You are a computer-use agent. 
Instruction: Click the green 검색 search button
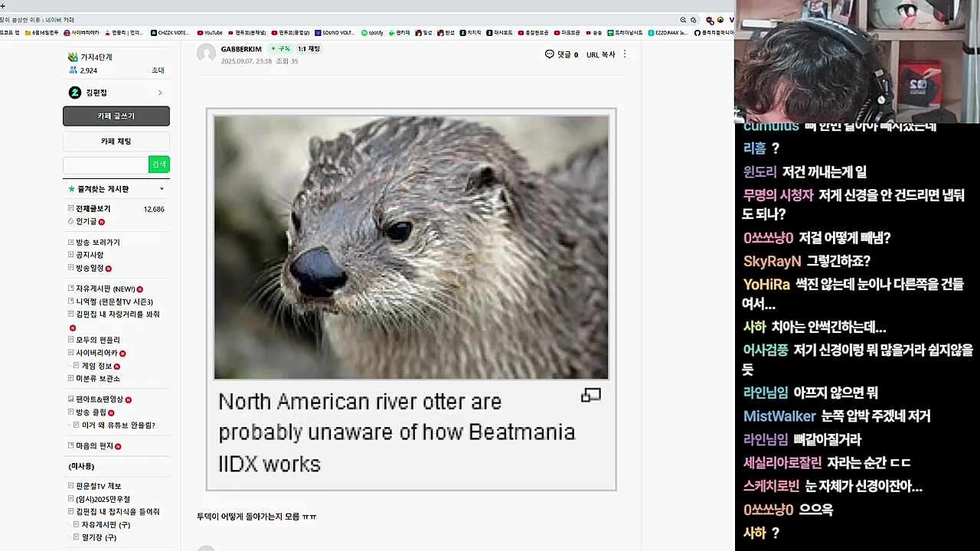(x=159, y=165)
